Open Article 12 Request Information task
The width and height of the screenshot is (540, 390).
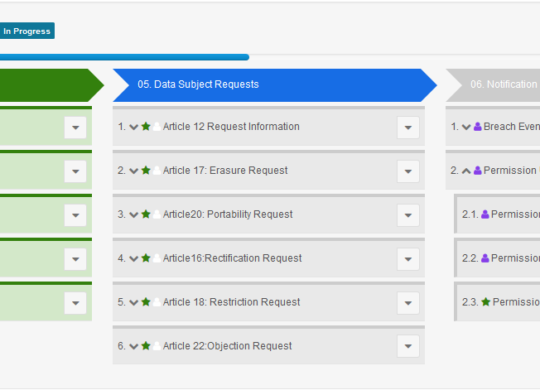[x=231, y=126]
